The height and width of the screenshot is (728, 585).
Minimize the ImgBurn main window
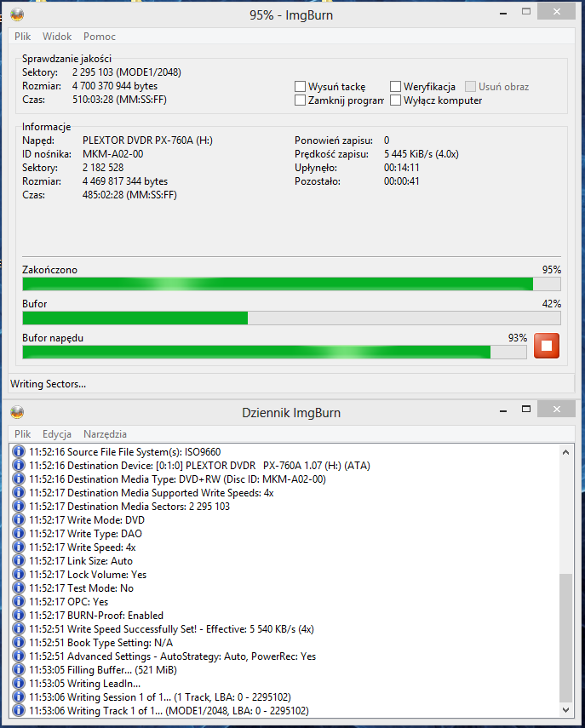click(503, 13)
